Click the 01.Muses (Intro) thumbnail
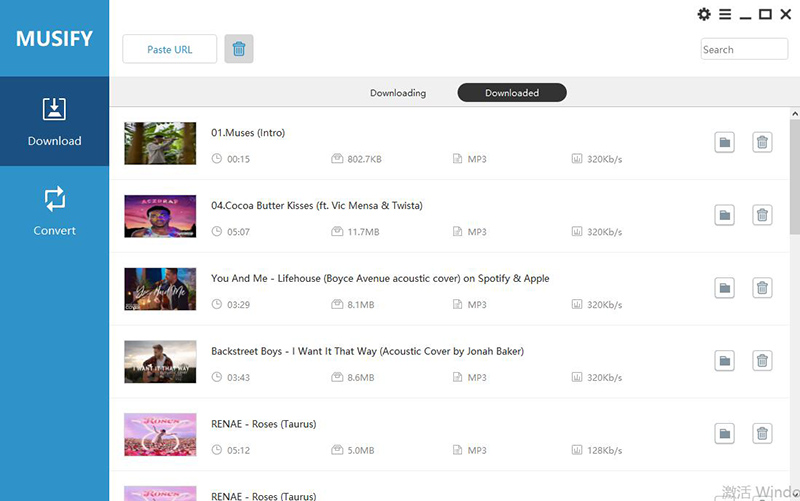 pyautogui.click(x=160, y=143)
